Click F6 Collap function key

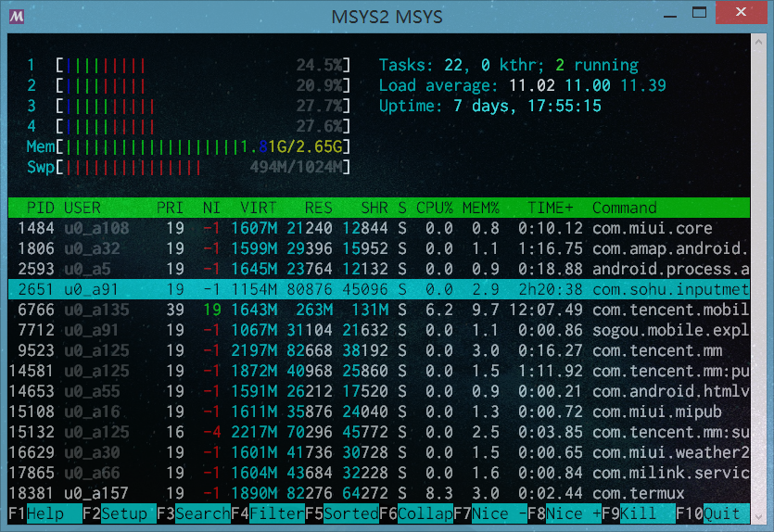[416, 513]
